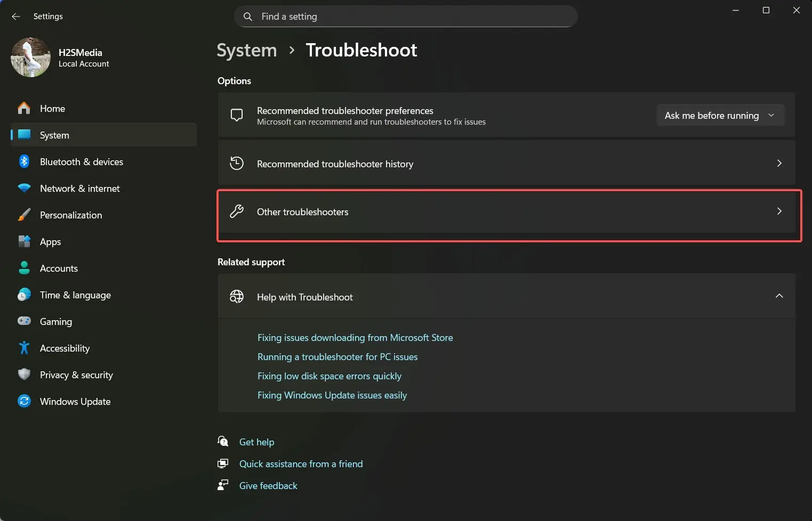The height and width of the screenshot is (521, 812).
Task: Open Time & language settings
Action: click(x=104, y=295)
